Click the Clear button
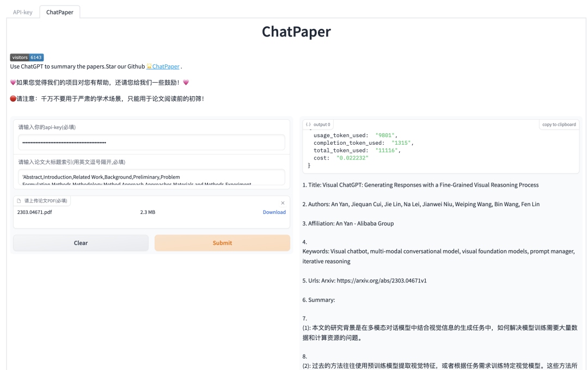This screenshot has height=370, width=588. tap(81, 243)
